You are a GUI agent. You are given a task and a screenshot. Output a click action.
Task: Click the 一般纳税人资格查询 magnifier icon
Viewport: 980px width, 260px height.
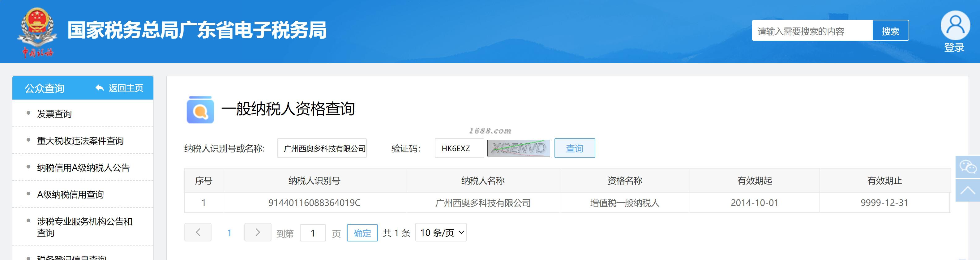coord(200,109)
